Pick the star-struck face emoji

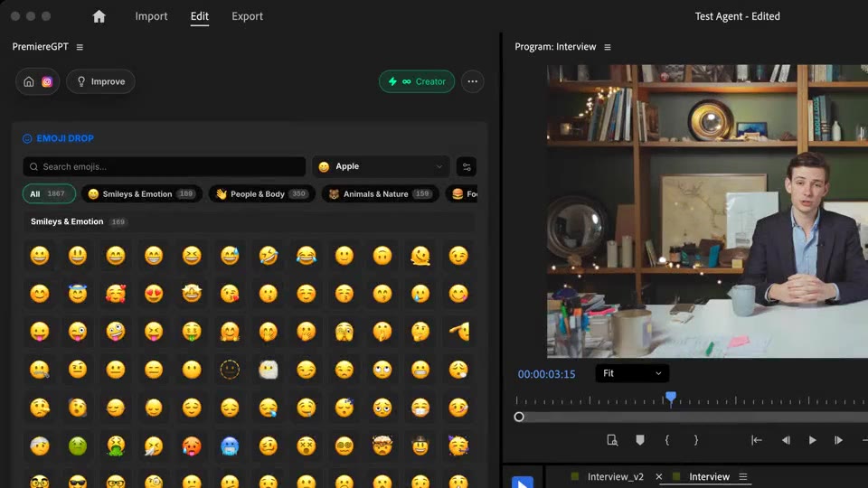[x=192, y=293]
